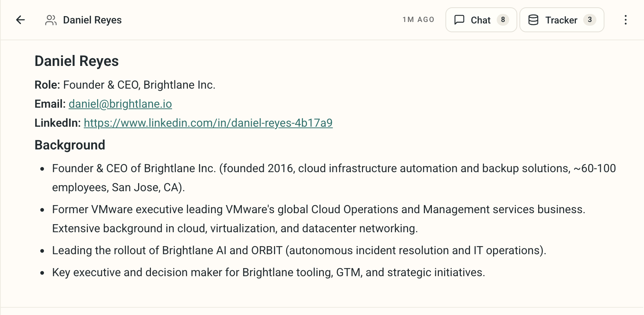This screenshot has height=315, width=644.
Task: Open the three-dot more options menu
Action: pyautogui.click(x=626, y=20)
